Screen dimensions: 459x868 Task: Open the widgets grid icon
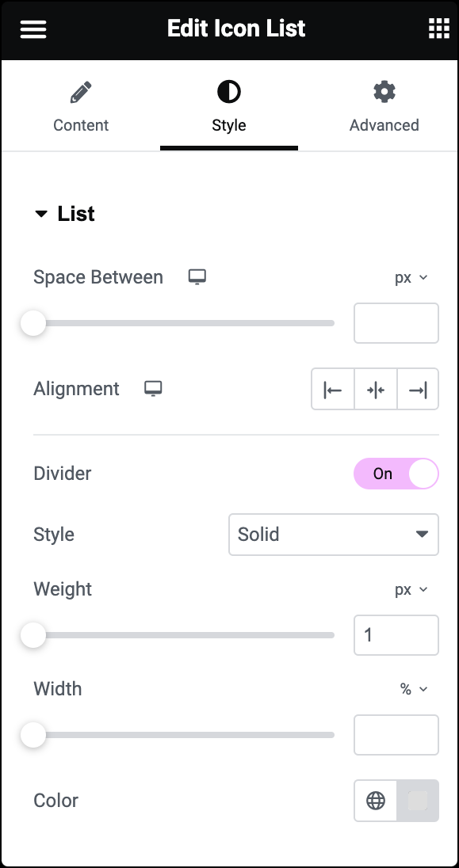[x=439, y=29]
